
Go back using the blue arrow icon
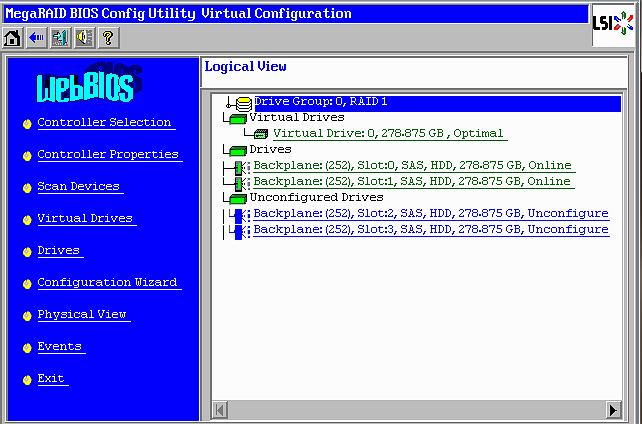[x=36, y=37]
